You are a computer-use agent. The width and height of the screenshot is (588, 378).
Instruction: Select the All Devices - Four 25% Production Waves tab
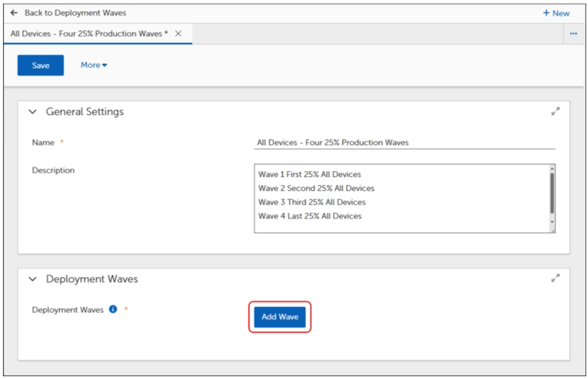click(89, 33)
